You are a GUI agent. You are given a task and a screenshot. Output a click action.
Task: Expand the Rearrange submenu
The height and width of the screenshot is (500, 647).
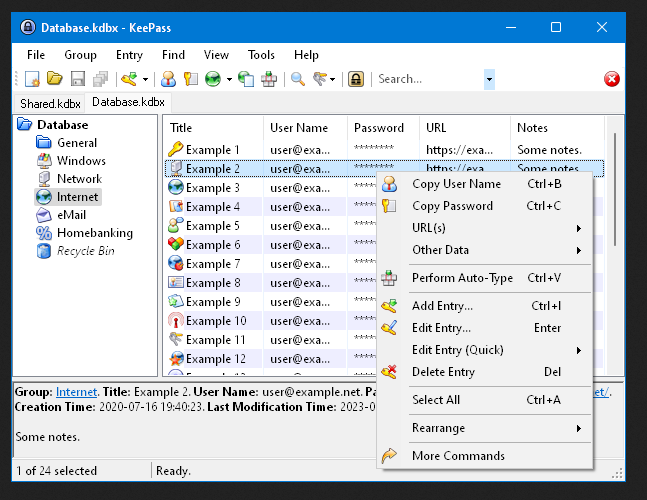click(485, 428)
